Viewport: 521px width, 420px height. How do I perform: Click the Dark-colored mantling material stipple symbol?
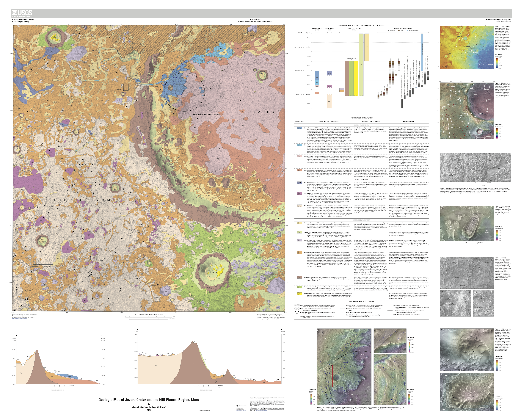297,305
